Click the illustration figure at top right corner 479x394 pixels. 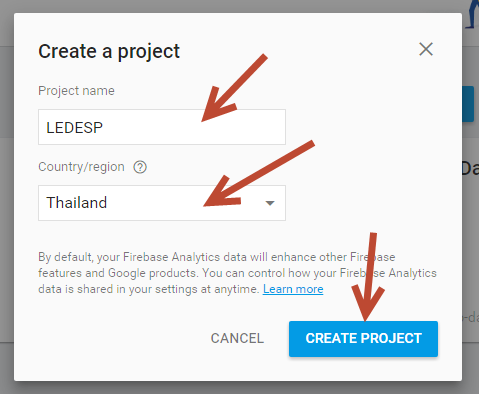coord(472,14)
